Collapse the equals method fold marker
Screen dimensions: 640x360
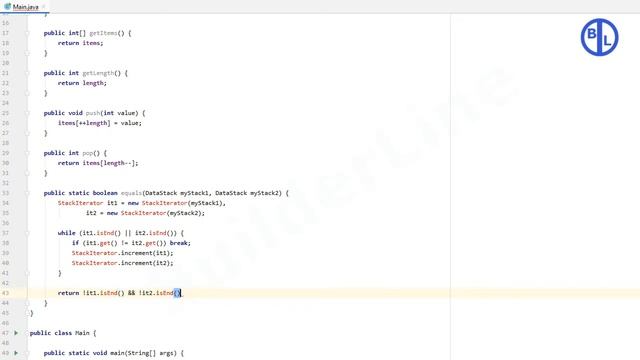pyautogui.click(x=27, y=193)
